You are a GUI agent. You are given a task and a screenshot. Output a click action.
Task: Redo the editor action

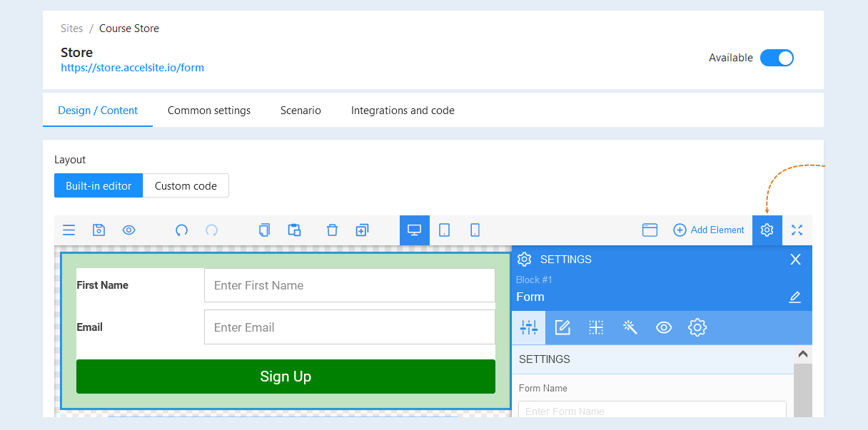click(212, 230)
